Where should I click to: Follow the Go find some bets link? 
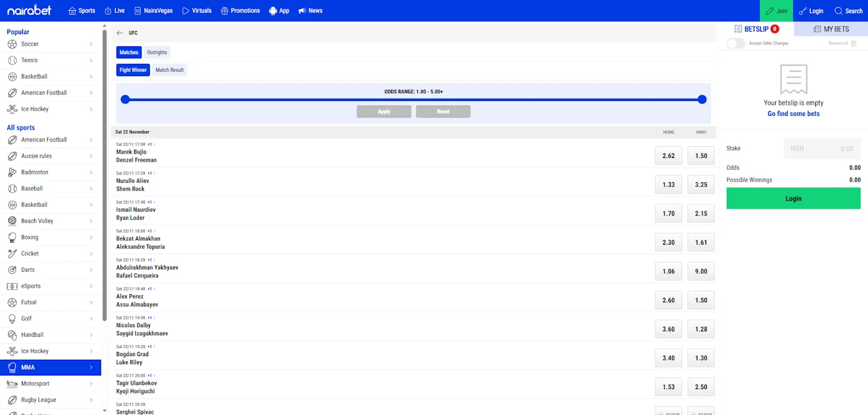coord(793,113)
